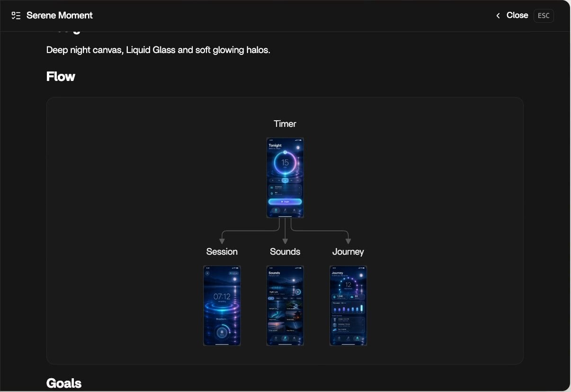The image size is (571, 392).
Task: Click the Flow heading
Action: click(x=61, y=77)
